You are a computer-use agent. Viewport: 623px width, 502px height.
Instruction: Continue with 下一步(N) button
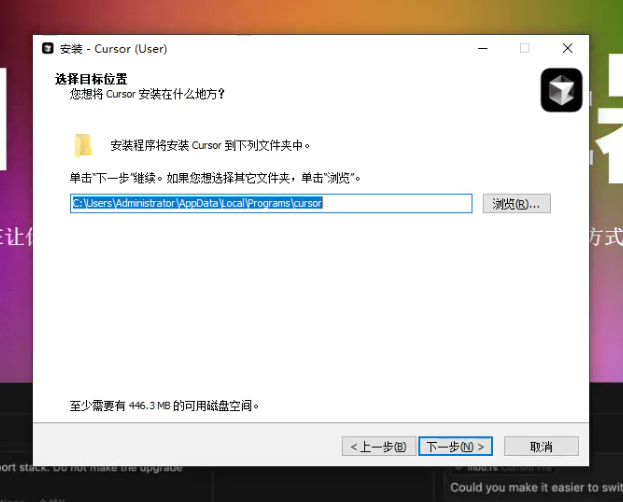[x=455, y=446]
